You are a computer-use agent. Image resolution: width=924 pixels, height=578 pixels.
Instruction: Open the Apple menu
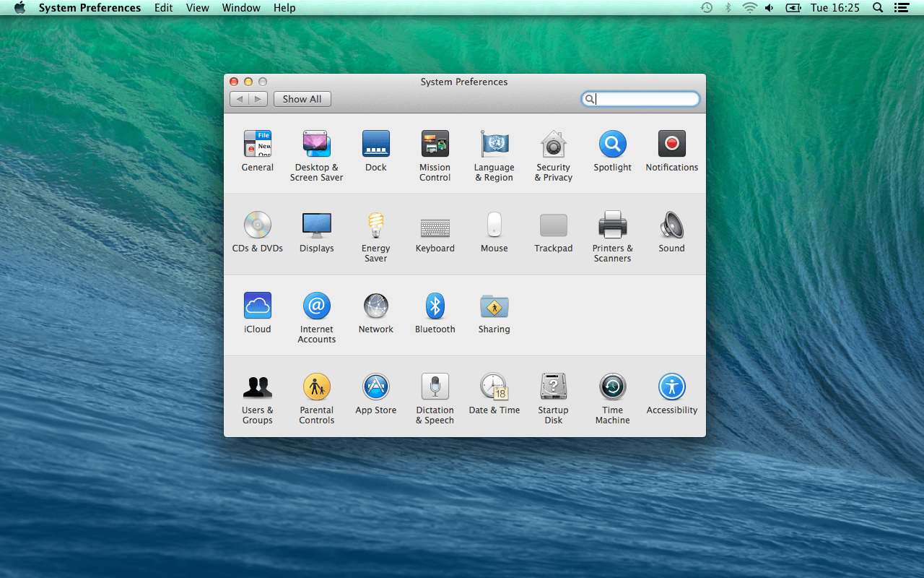pyautogui.click(x=19, y=8)
